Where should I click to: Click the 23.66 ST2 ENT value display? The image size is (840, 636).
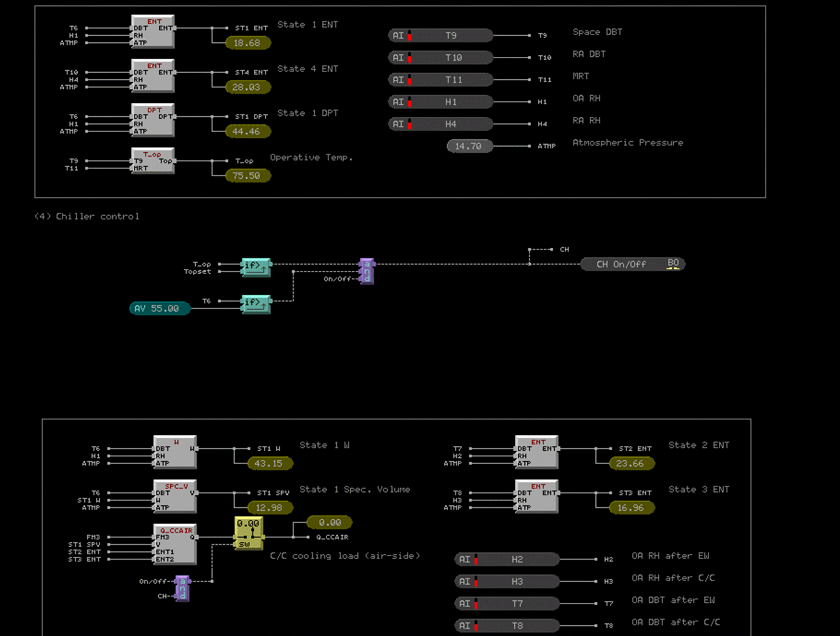point(632,463)
